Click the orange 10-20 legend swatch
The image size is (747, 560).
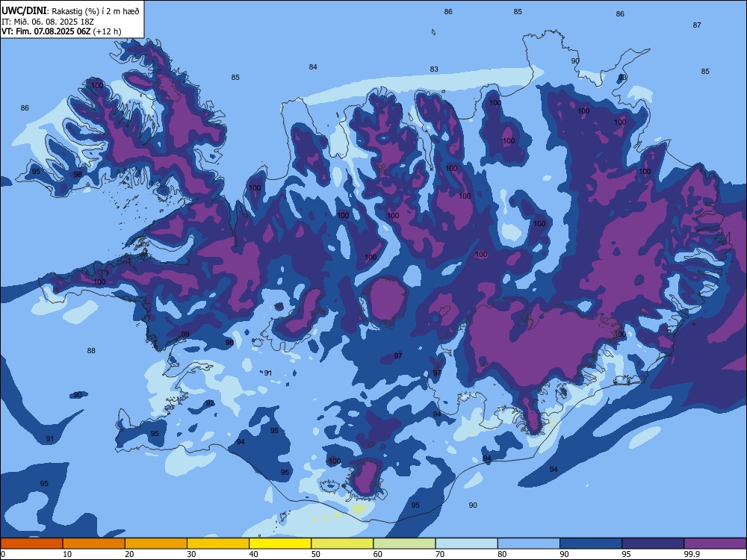click(x=94, y=544)
